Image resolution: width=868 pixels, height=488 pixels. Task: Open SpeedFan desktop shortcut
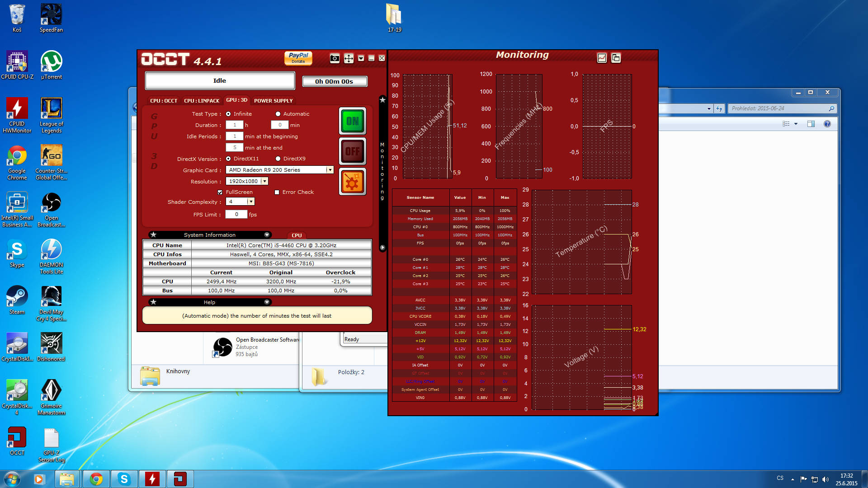click(51, 18)
